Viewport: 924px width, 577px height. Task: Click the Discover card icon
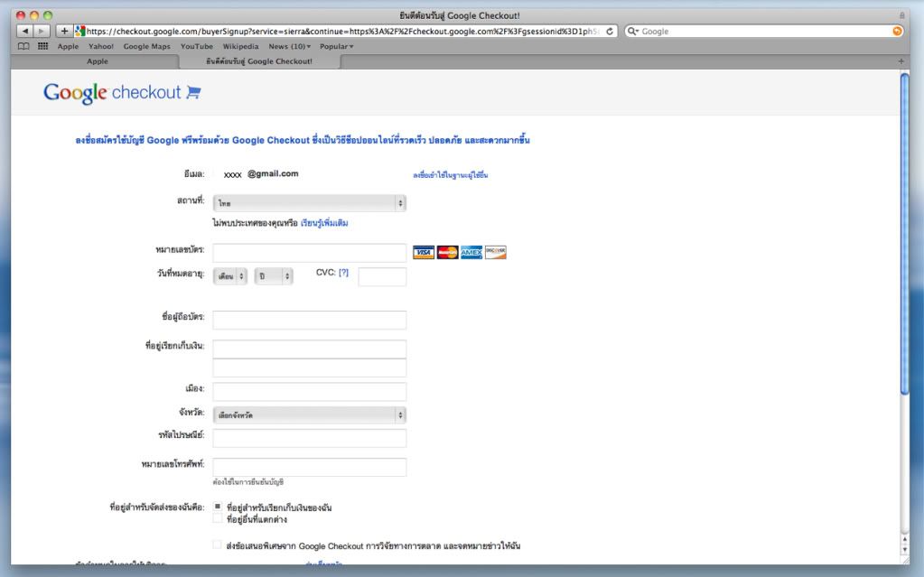[x=496, y=252]
